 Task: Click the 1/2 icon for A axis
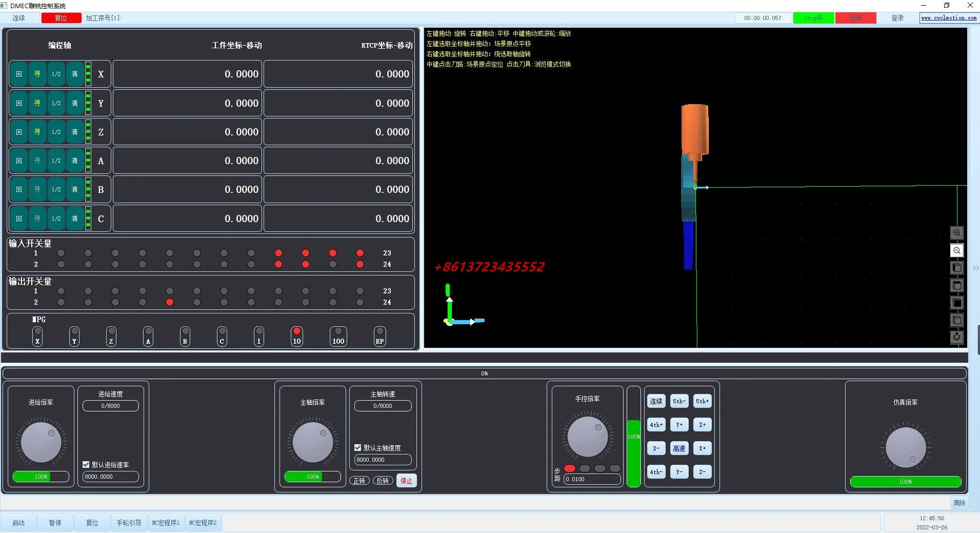click(x=56, y=161)
